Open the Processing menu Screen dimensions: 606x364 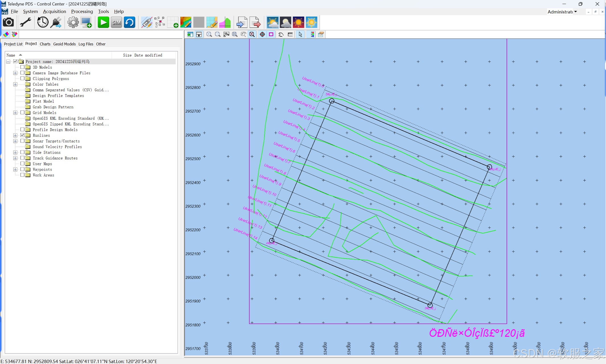pos(82,11)
